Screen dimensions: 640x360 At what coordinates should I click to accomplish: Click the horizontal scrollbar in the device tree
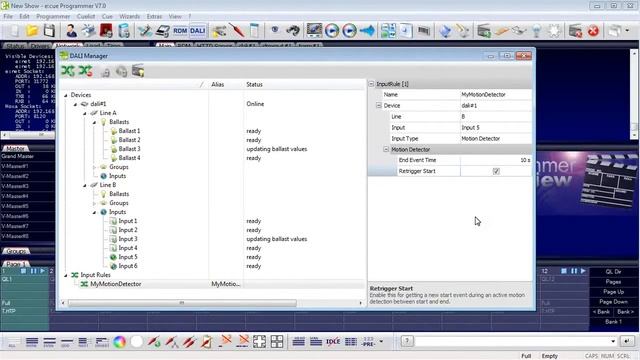pyautogui.click(x=182, y=303)
